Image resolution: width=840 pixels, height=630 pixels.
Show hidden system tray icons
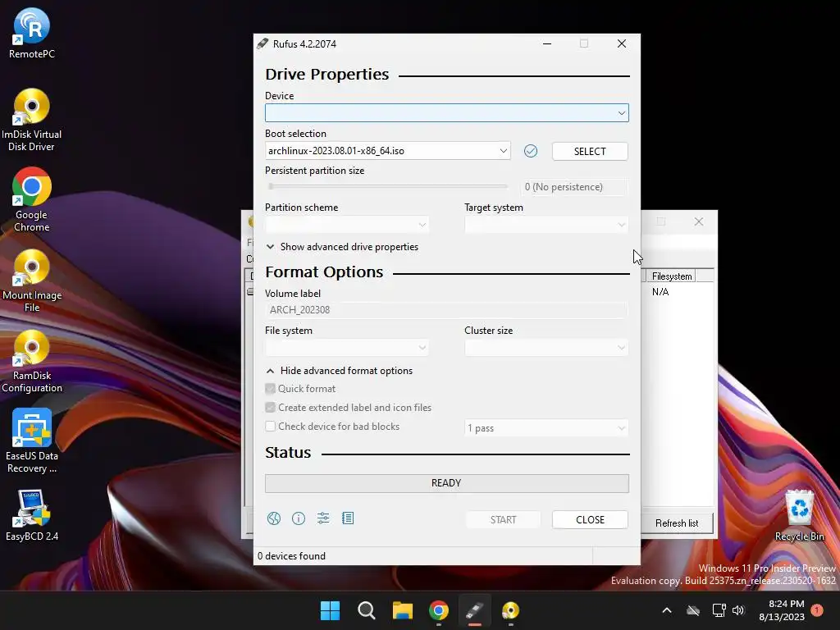point(667,610)
